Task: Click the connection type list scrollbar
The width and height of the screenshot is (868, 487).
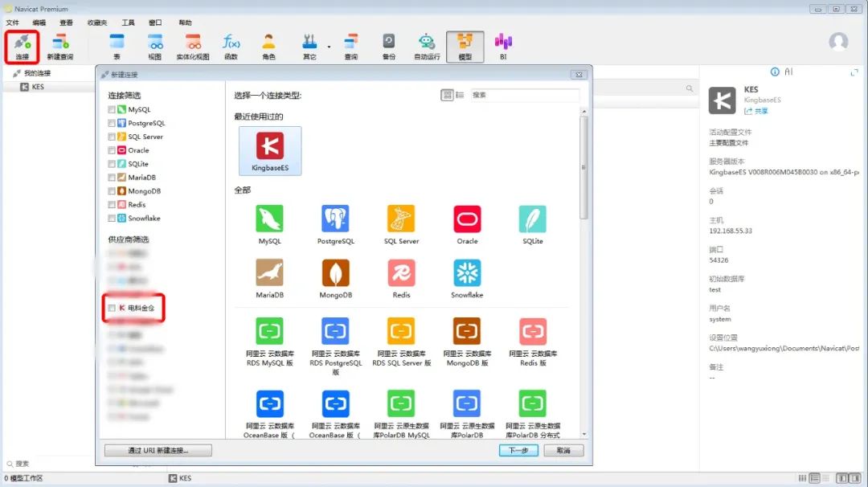Action: pos(583,167)
